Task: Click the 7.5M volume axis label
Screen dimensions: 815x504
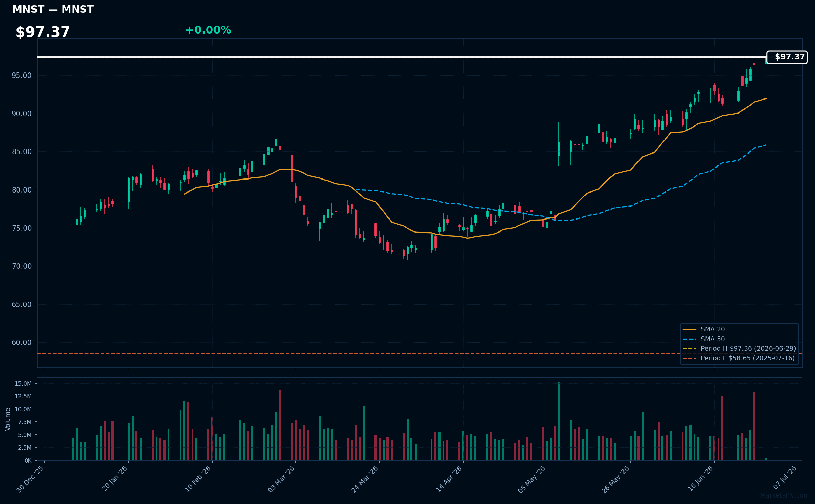Action: coord(25,422)
